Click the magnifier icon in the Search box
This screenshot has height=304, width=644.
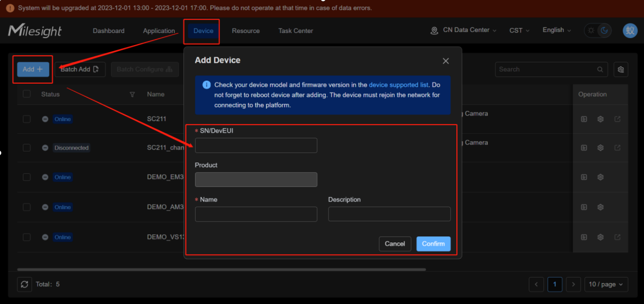(x=600, y=69)
